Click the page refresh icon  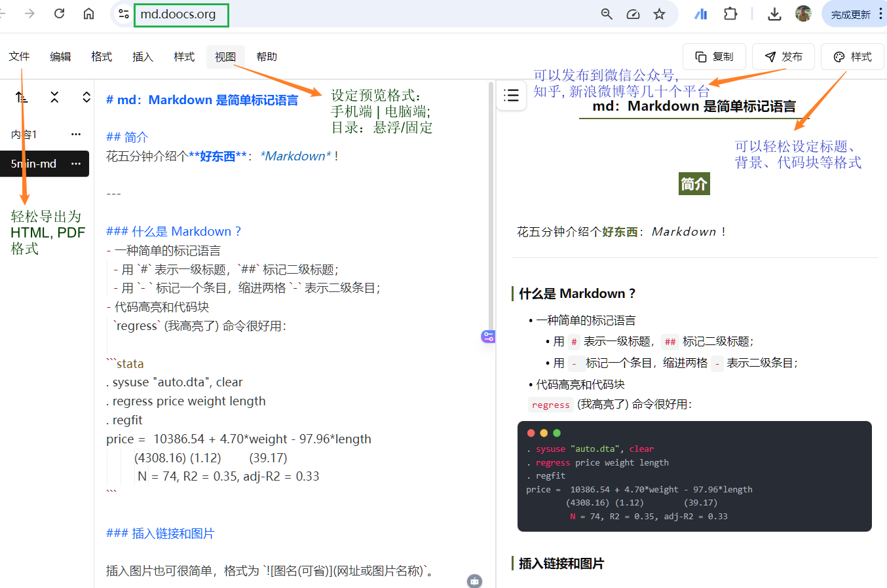59,13
